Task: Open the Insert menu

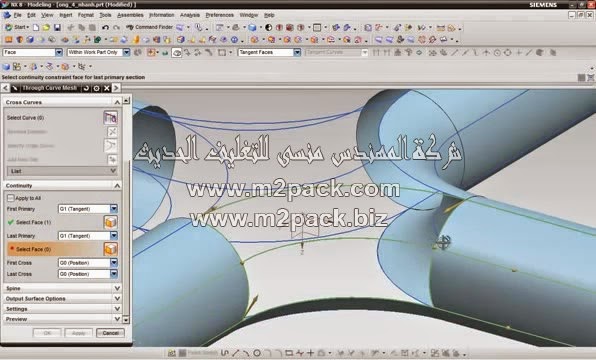Action: click(x=66, y=15)
